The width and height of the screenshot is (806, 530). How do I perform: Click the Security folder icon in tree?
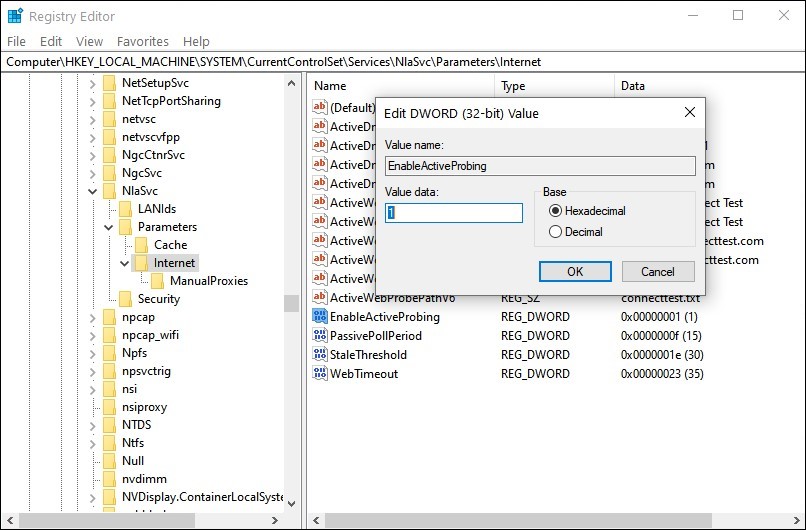click(126, 299)
